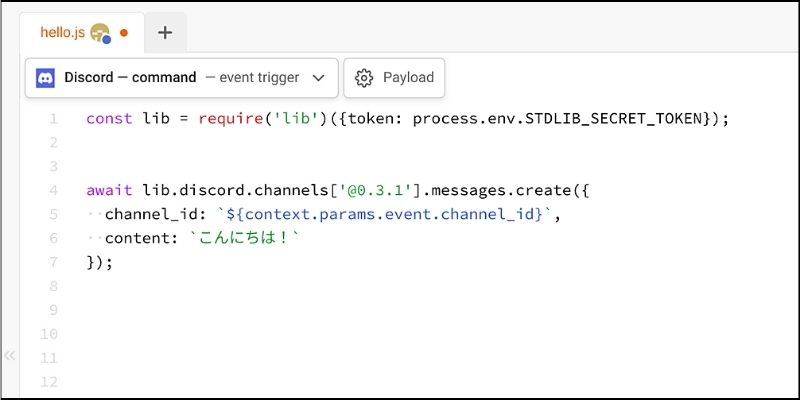Click the emoji icon on hello.js tab
This screenshot has height=400, width=800.
tap(101, 33)
